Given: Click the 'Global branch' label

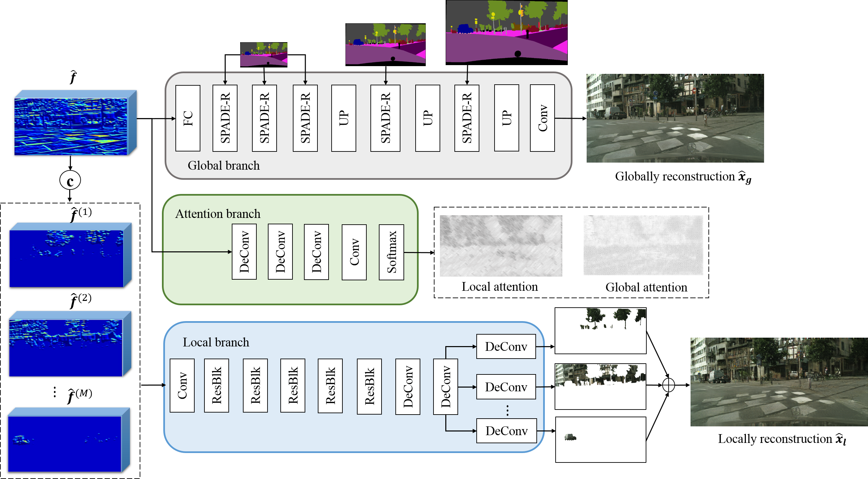Looking at the screenshot, I should tap(224, 166).
